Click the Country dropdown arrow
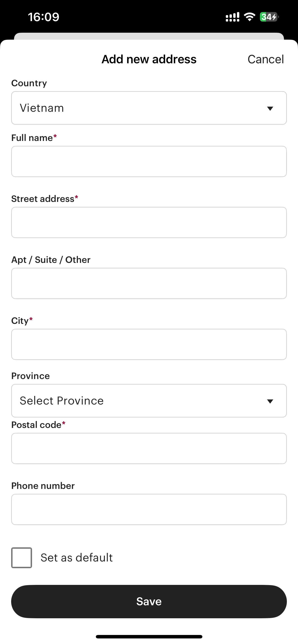This screenshot has height=644, width=298. [270, 108]
